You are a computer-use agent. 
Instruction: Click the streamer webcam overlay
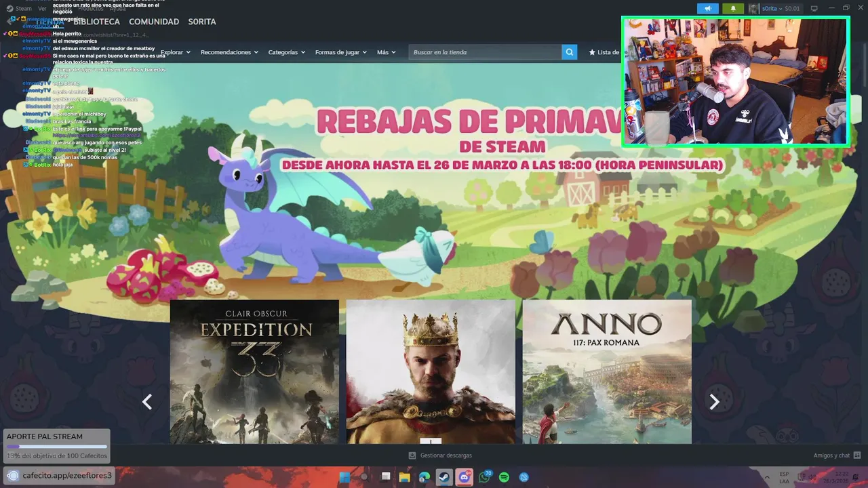tap(736, 82)
